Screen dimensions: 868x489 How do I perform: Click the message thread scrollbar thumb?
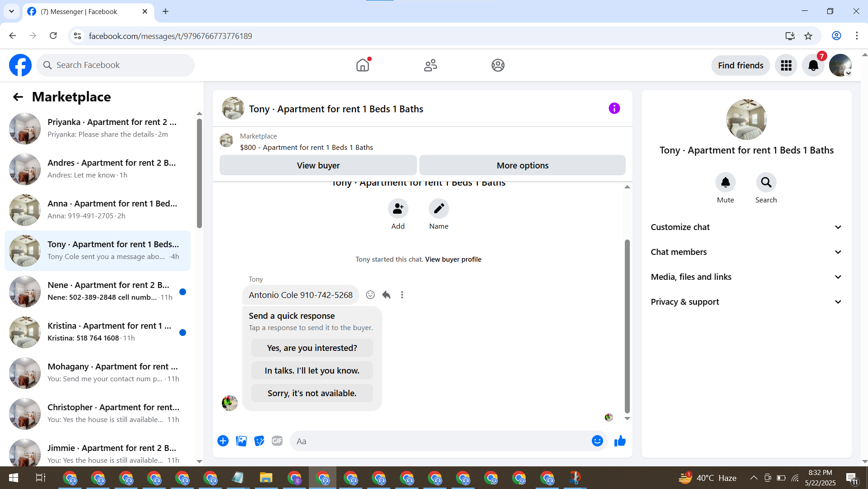tap(627, 326)
